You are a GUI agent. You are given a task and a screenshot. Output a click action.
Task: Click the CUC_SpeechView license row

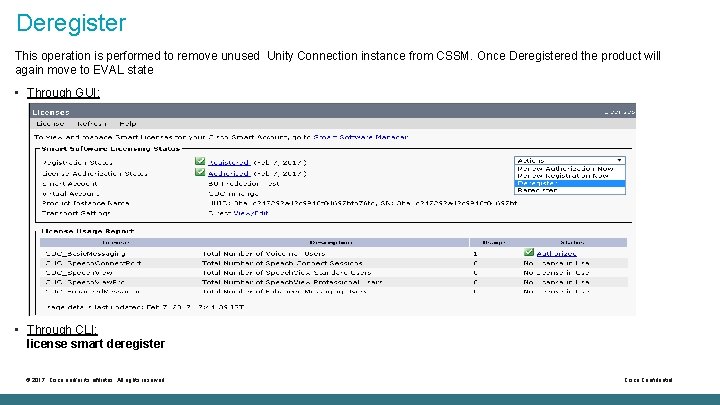pos(334,273)
